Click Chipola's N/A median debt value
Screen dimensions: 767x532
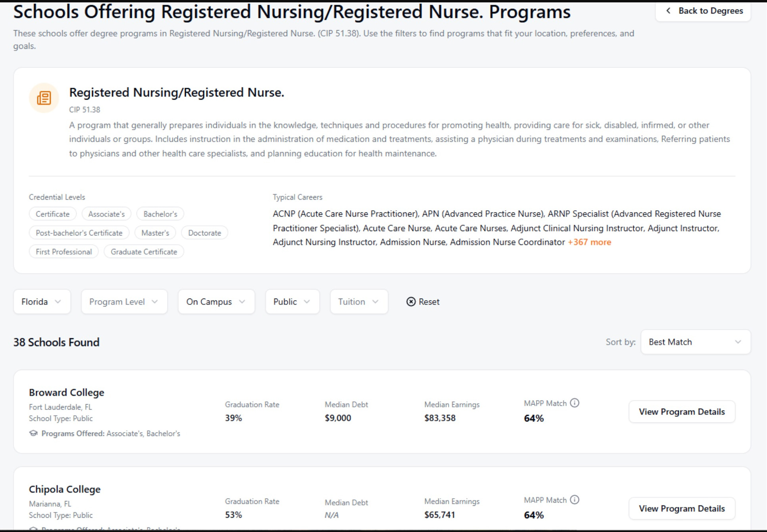(x=331, y=515)
